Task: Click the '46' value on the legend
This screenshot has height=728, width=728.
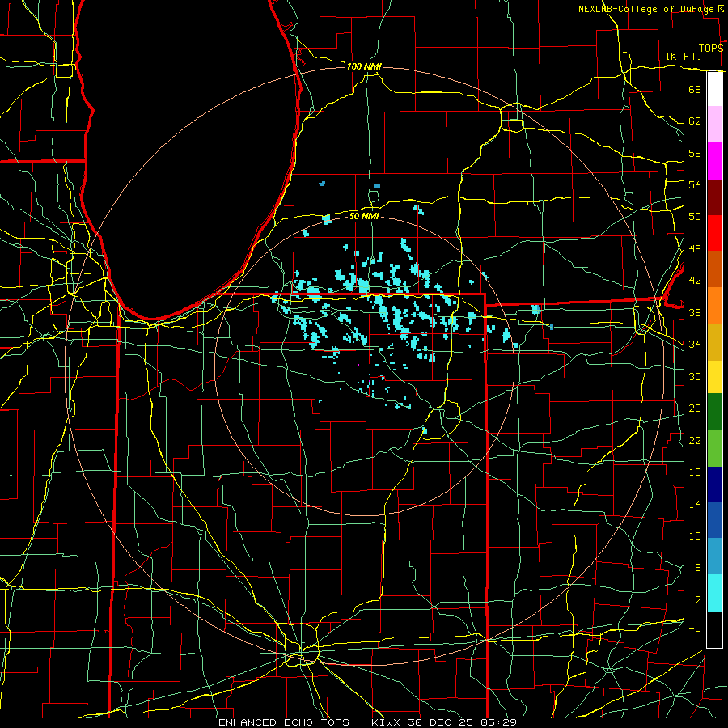Action: pos(695,249)
